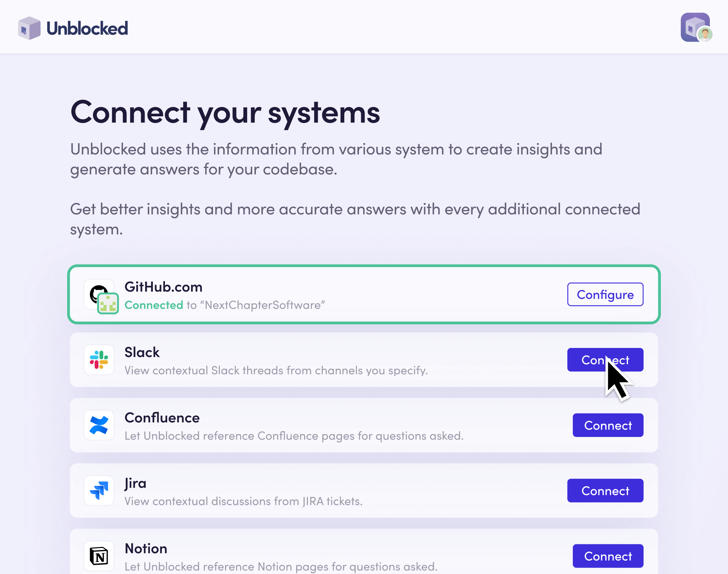Screen dimensions: 728x574
Task: Connect the Confluence integration
Action: click(x=608, y=425)
